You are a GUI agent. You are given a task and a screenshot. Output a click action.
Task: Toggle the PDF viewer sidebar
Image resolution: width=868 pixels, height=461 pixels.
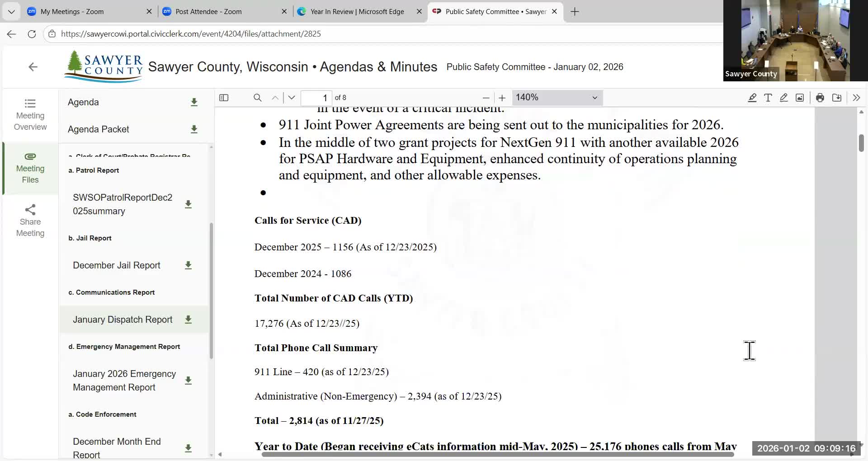click(x=224, y=98)
